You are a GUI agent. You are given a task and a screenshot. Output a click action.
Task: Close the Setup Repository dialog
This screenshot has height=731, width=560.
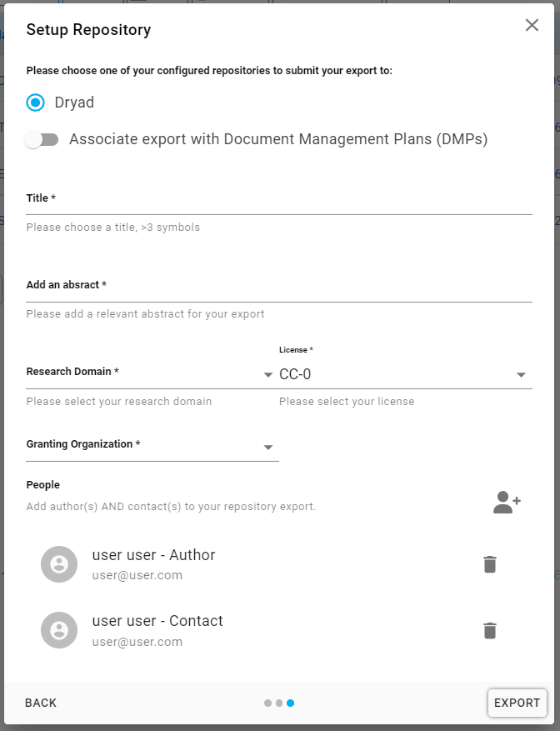pos(532,25)
